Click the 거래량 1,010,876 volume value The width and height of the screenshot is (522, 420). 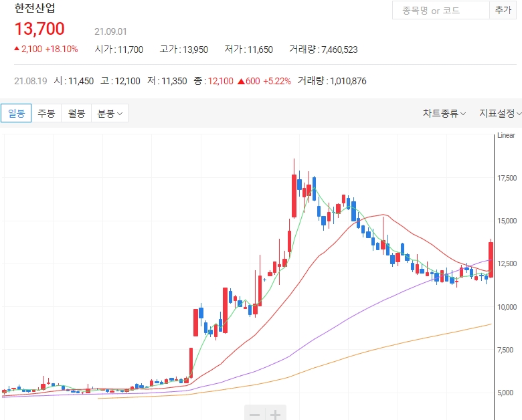click(x=332, y=81)
